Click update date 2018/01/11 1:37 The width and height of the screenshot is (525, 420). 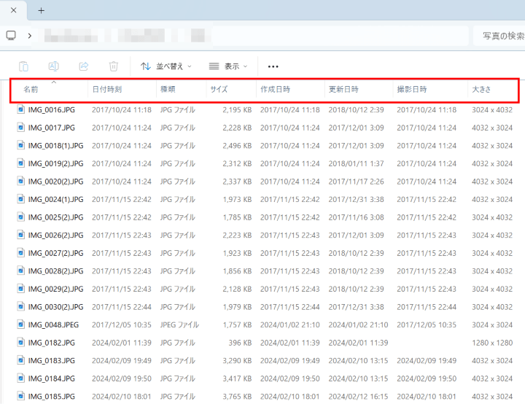pos(357,163)
